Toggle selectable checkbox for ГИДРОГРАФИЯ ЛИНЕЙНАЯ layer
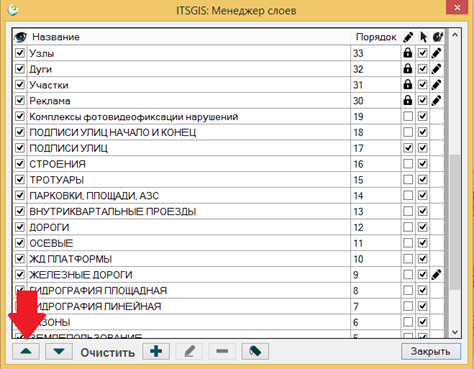The image size is (474, 369). (423, 306)
